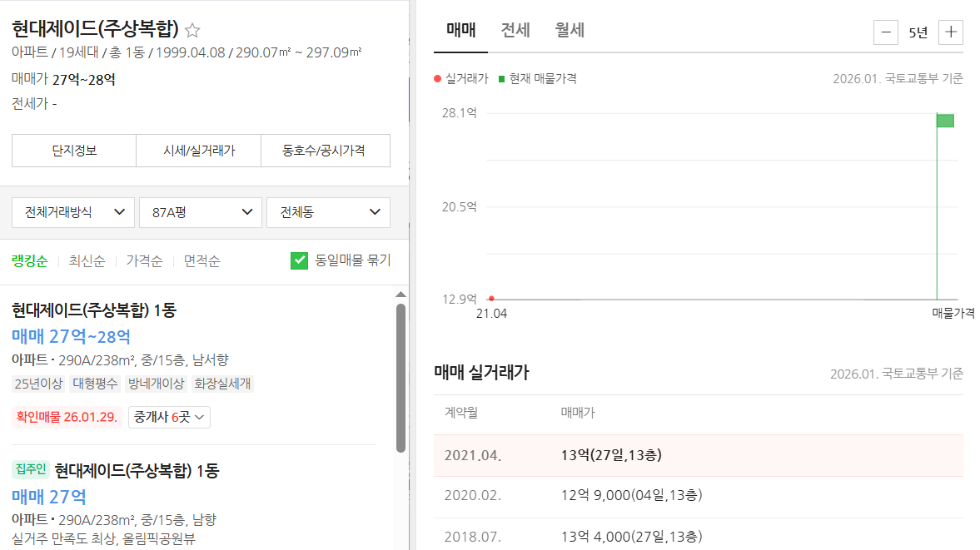Open the 단지정보 section
Screen dimensions: 980x550
pyautogui.click(x=74, y=151)
